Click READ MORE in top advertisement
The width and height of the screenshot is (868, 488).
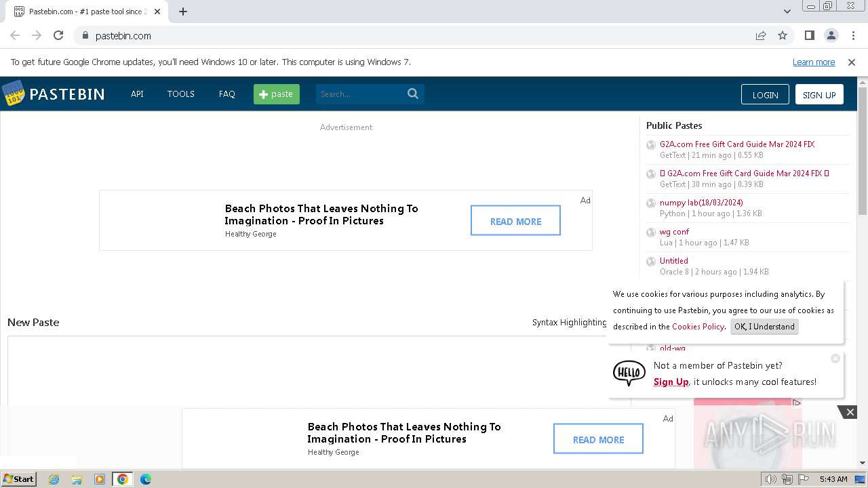(x=515, y=221)
